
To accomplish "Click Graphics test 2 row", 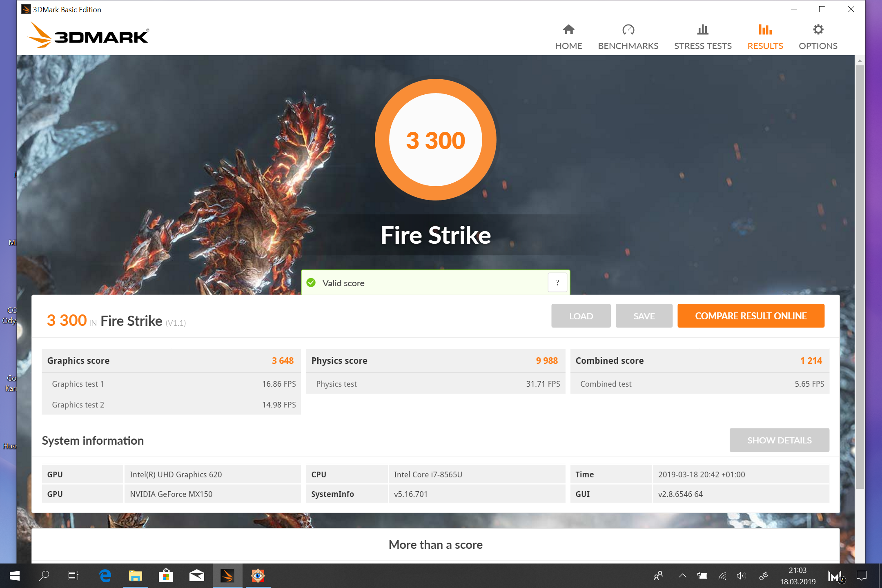I will point(171,405).
